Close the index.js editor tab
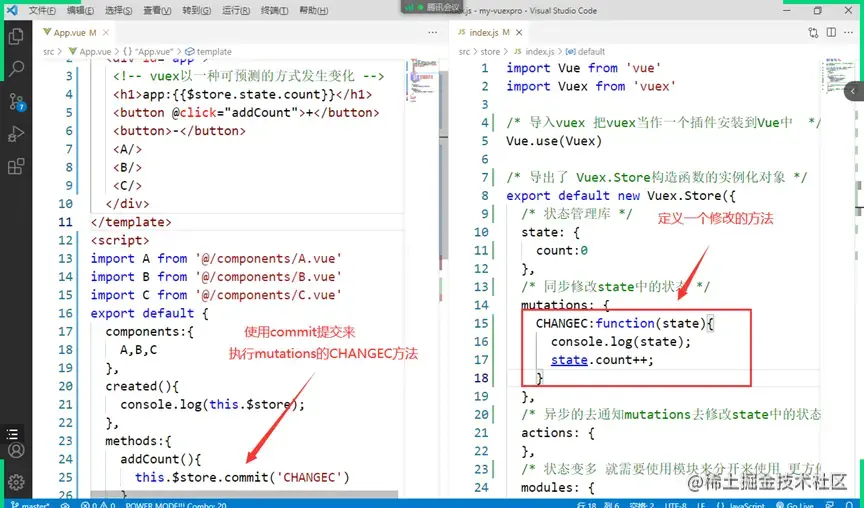This screenshot has width=864, height=508. click(x=519, y=33)
